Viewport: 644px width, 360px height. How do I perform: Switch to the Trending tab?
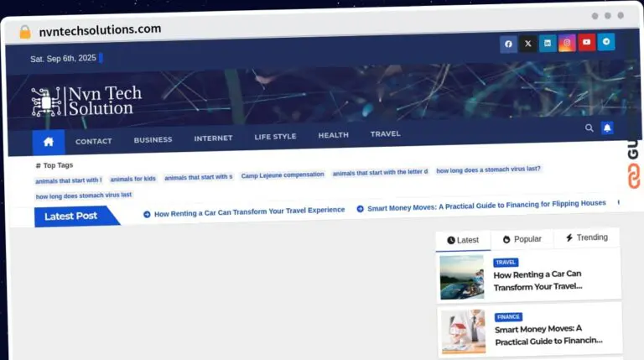click(586, 237)
